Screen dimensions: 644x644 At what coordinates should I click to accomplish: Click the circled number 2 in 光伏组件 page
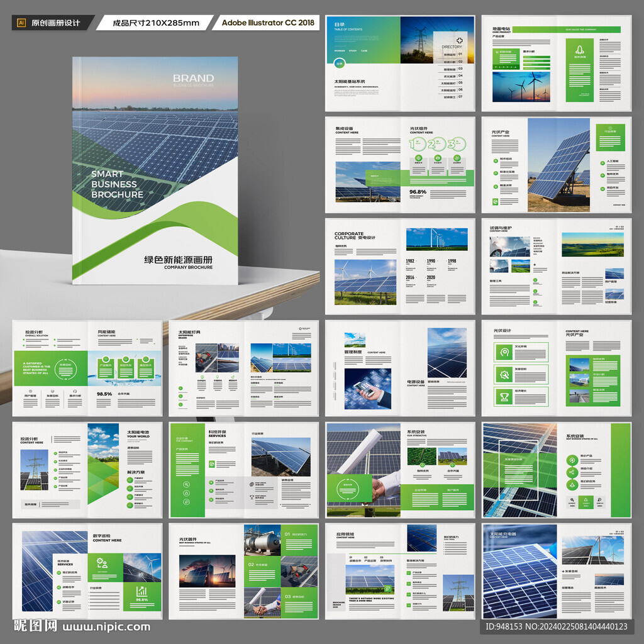(436, 144)
